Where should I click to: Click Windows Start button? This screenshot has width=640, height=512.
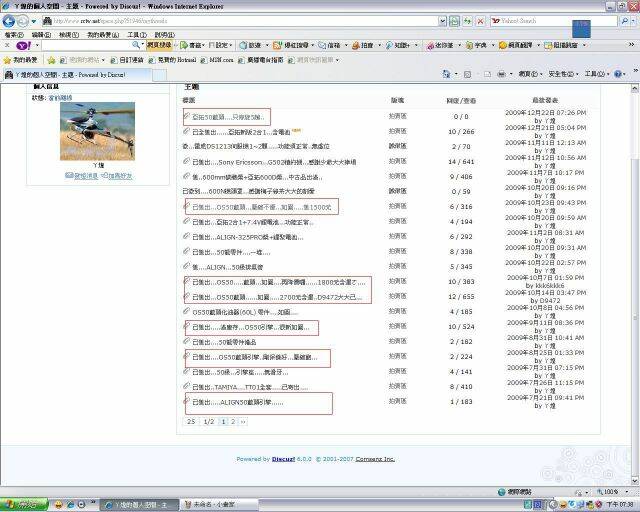[24, 505]
